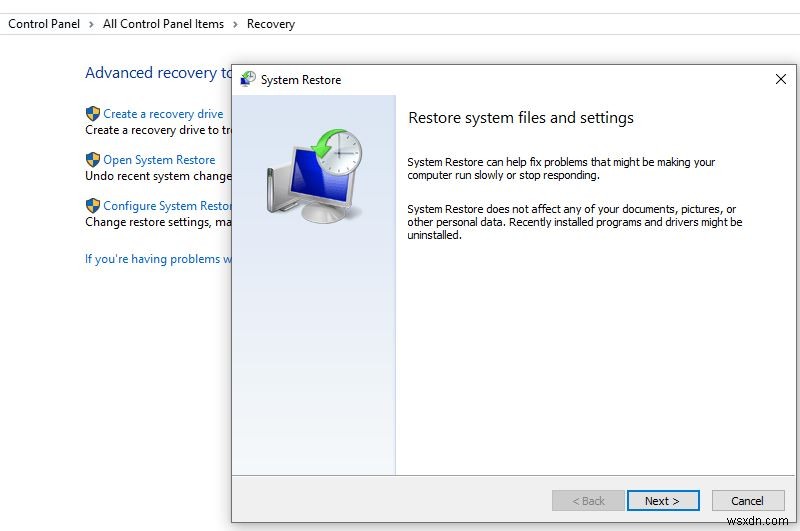Click the text 'Undo recent system change'
Viewport: 800px width, 531px height.
(158, 176)
